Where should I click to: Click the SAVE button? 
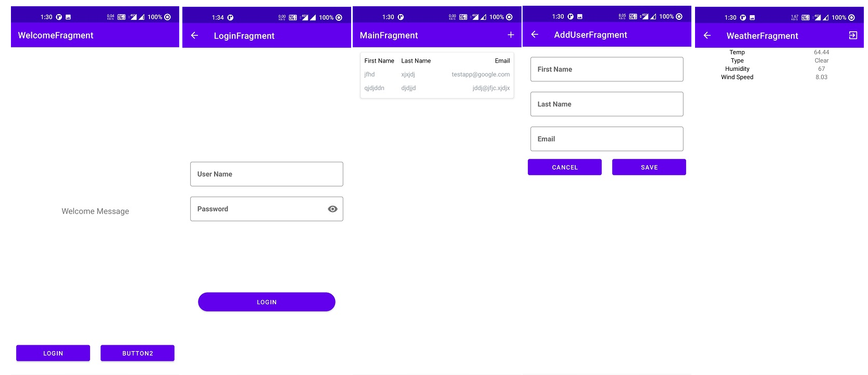(649, 167)
